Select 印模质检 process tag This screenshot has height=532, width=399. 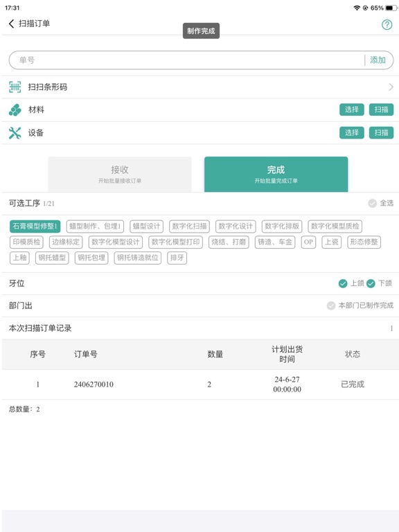click(x=26, y=242)
